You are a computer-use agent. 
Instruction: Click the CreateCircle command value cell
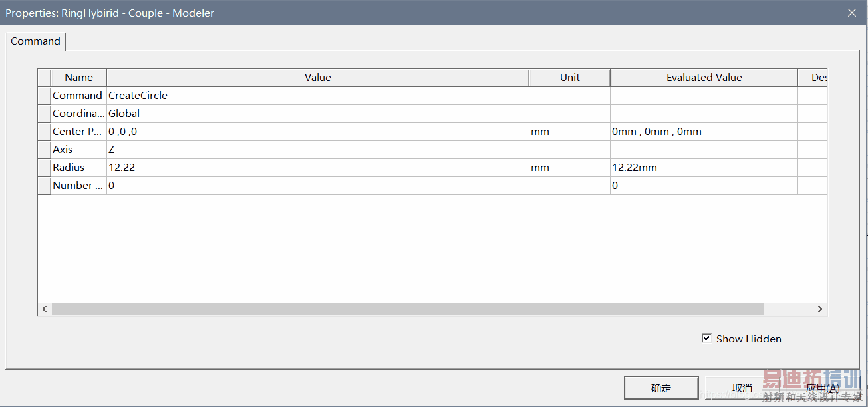click(x=318, y=96)
